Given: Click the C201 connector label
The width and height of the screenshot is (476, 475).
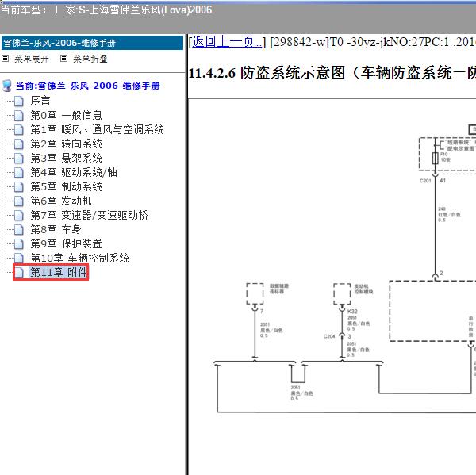Looking at the screenshot, I should (425, 181).
